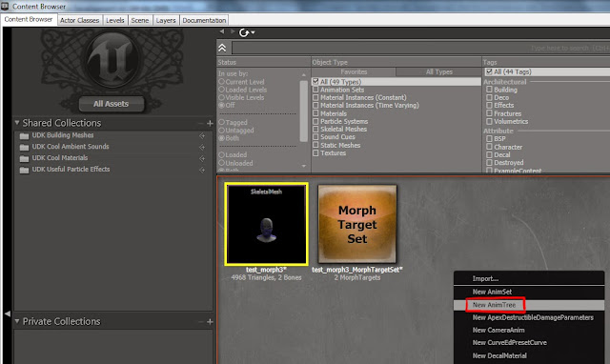The width and height of the screenshot is (610, 364).
Task: Check the Animation Sets filter
Action: [x=315, y=90]
